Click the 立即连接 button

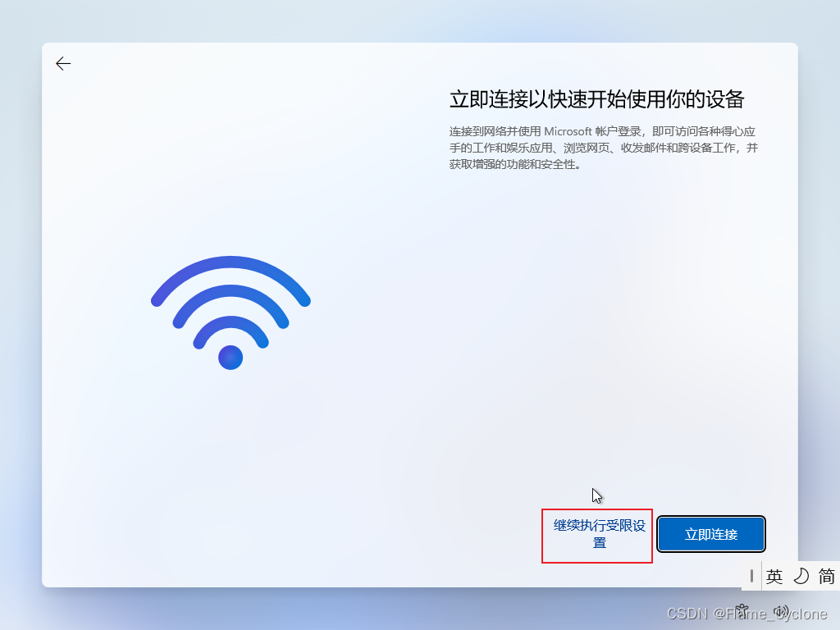[x=711, y=534]
